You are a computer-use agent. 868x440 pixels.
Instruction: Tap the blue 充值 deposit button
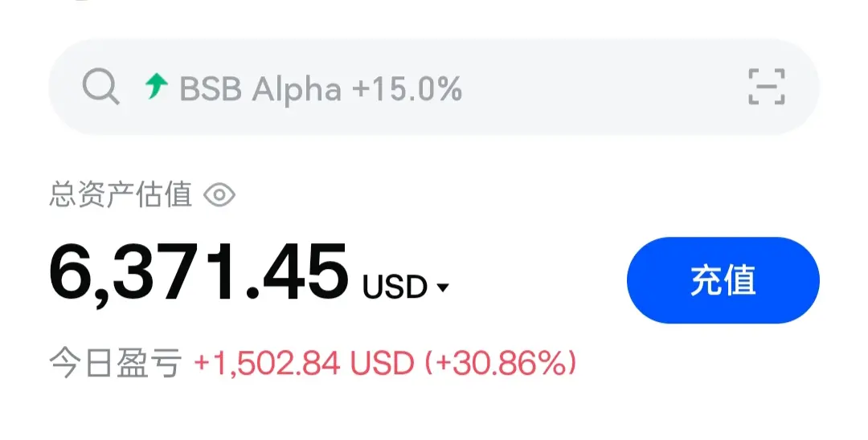(x=723, y=280)
